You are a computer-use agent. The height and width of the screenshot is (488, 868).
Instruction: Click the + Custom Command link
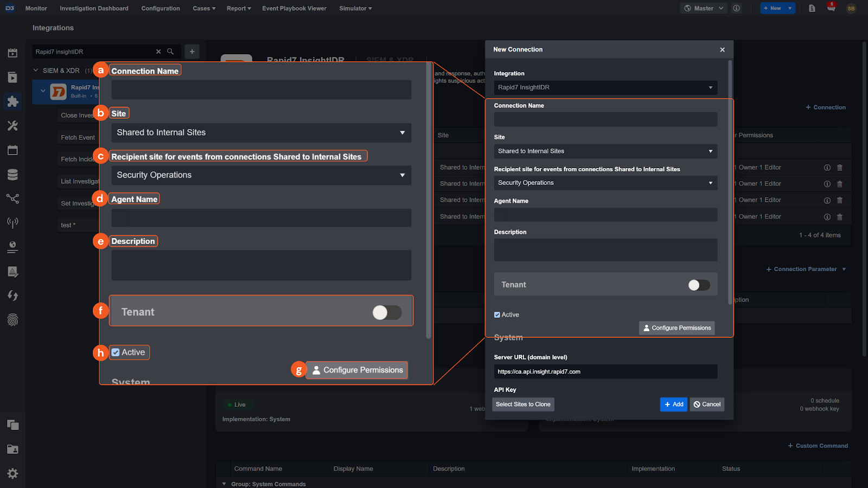[818, 446]
